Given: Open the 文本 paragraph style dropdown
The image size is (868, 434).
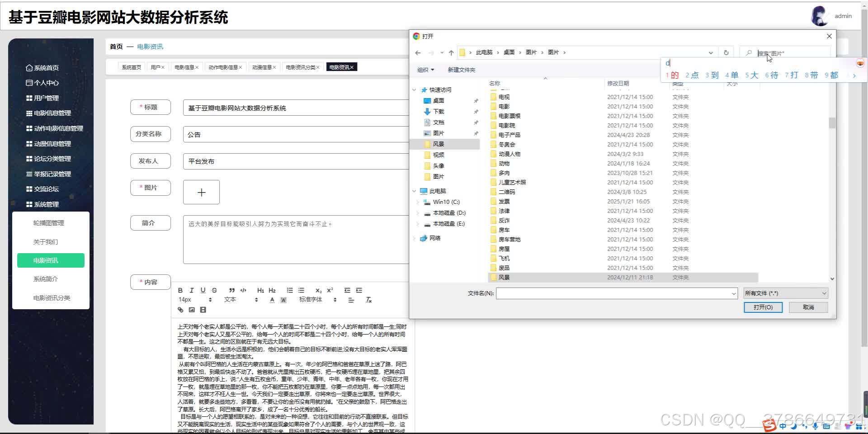Looking at the screenshot, I should [241, 300].
